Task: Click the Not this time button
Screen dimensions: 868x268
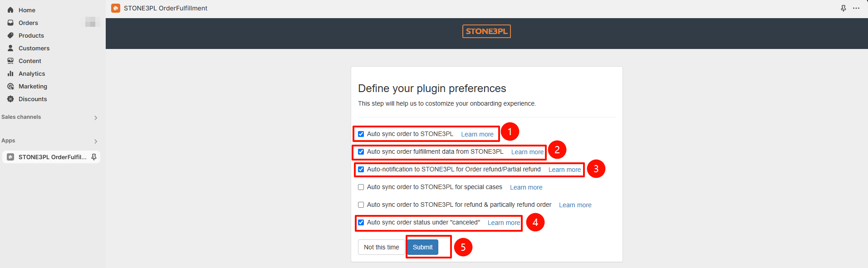Action: [x=381, y=247]
